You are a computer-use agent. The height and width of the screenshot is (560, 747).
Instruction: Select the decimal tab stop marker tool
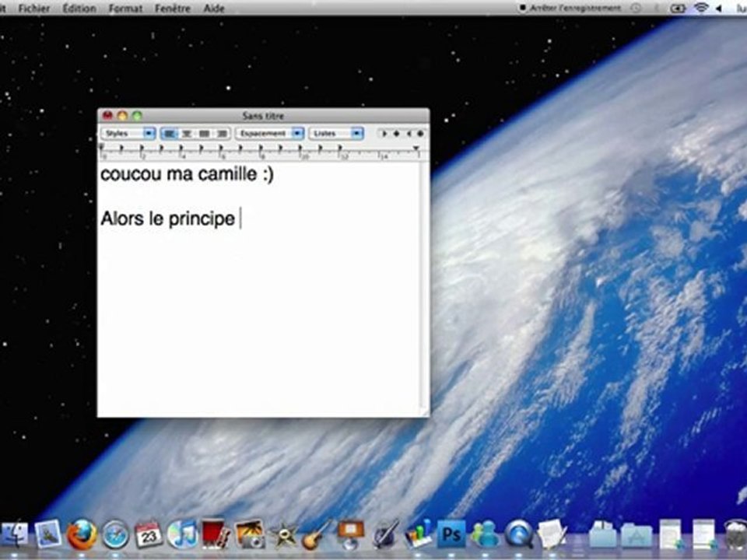coord(419,134)
